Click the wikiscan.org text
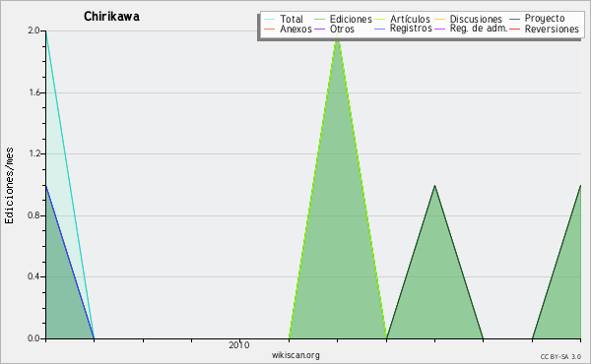The image size is (591, 364). click(x=295, y=355)
